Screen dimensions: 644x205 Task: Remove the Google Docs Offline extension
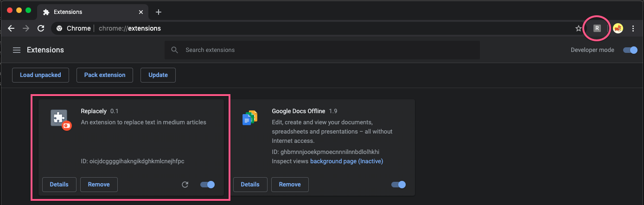290,184
